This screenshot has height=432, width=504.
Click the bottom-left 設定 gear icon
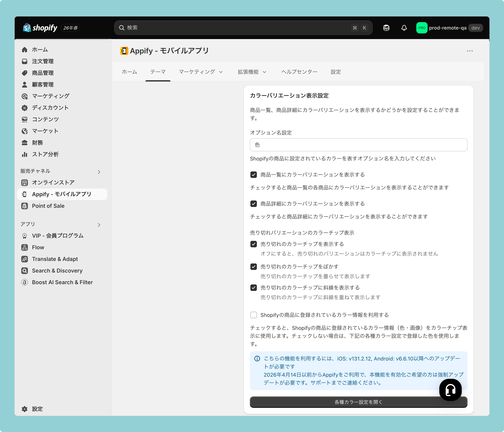25,409
